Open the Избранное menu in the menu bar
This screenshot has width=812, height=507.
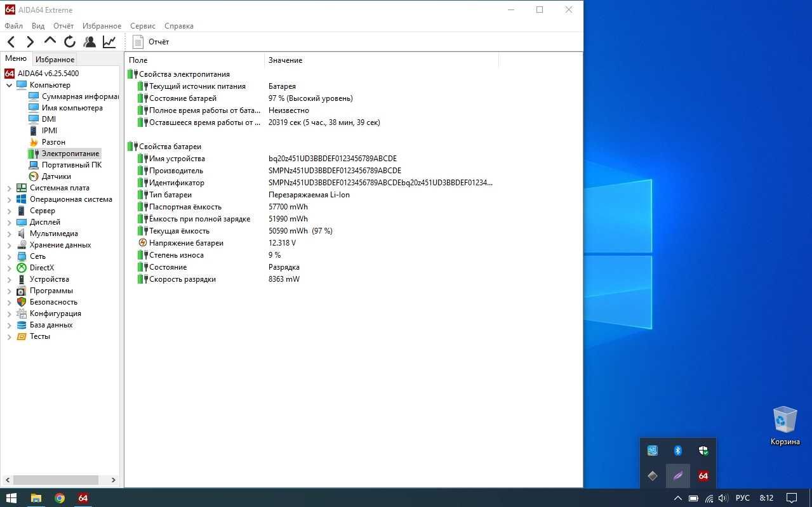pos(102,26)
